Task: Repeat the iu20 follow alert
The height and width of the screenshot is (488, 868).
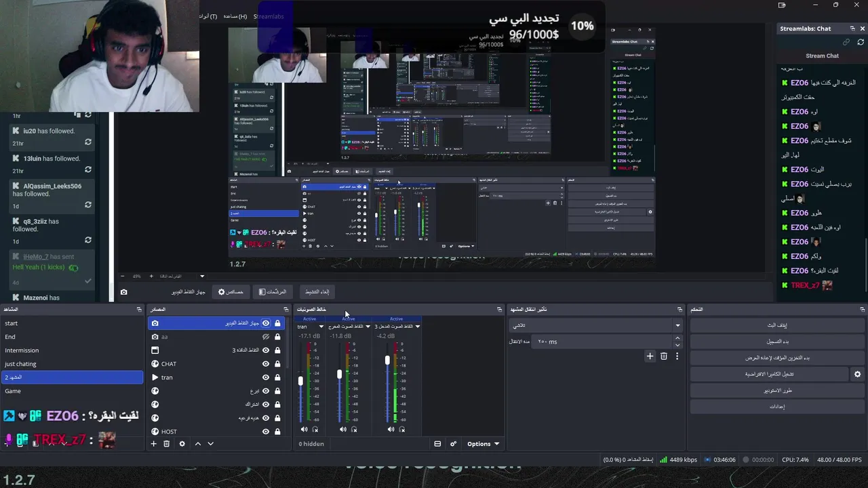Action: coord(88,142)
